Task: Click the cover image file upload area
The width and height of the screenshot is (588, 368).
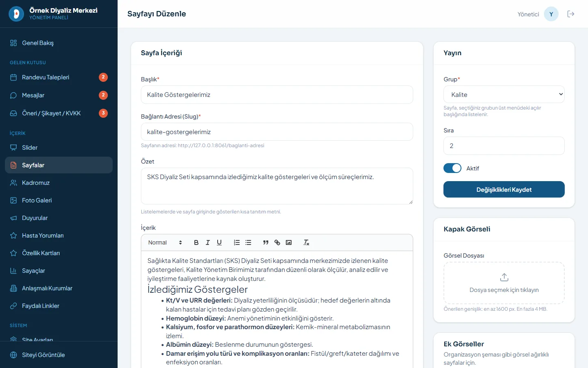Action: click(504, 283)
